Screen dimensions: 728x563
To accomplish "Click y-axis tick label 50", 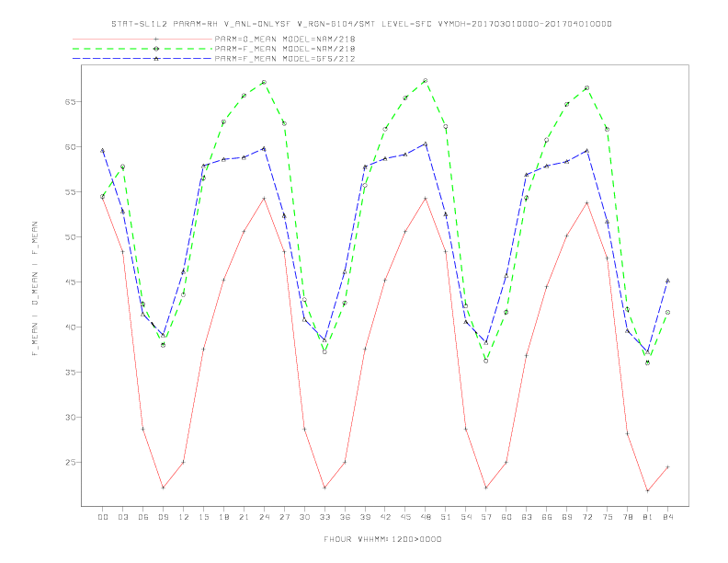I will click(71, 237).
